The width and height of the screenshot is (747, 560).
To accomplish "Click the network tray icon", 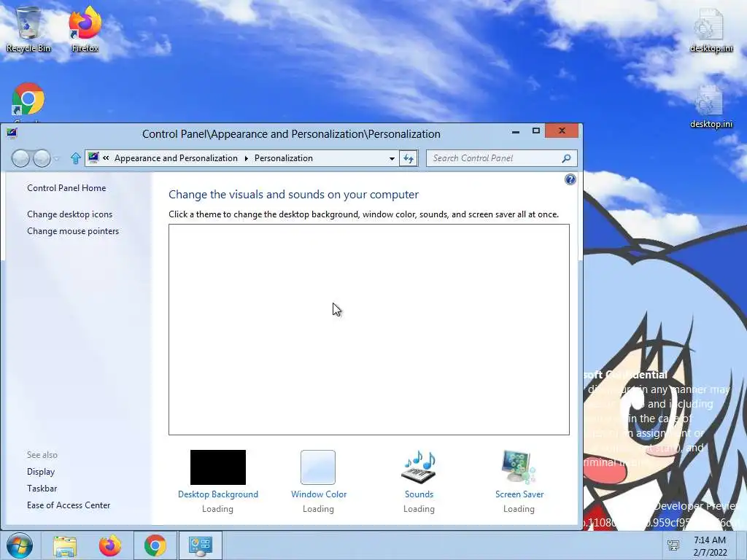I will click(673, 545).
